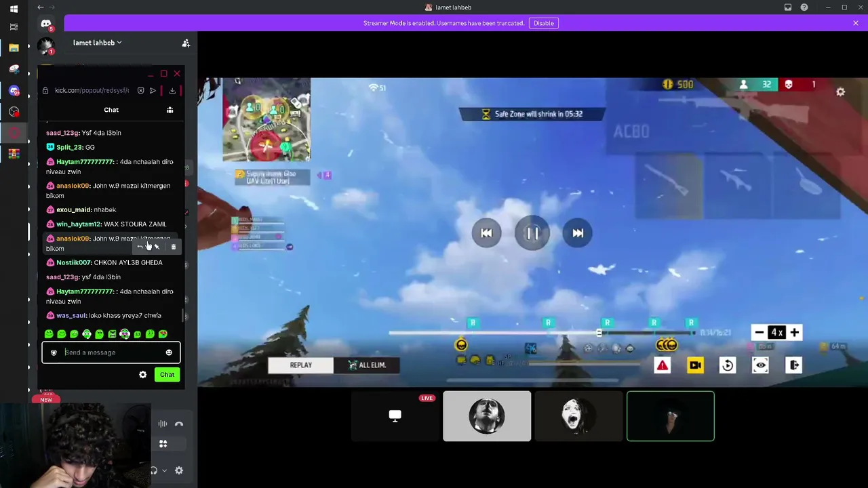Click the Kick chat scrollbar
868x488 pixels.
coord(182,315)
